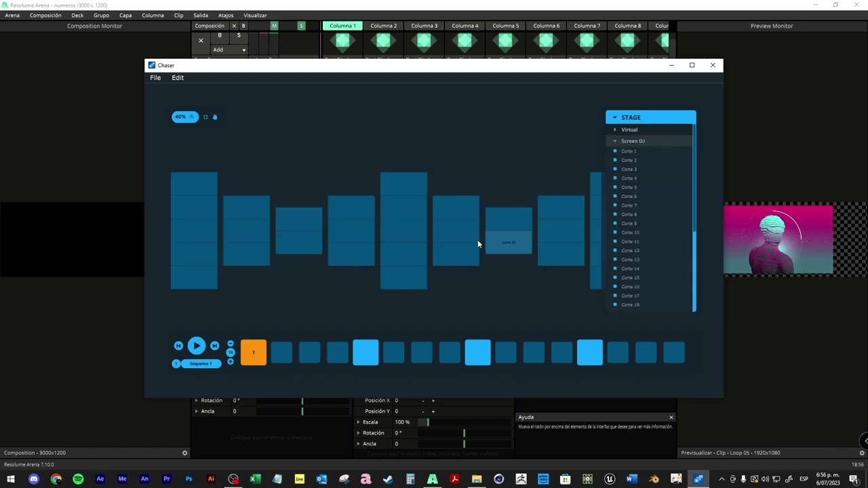Click the 16 step count value
Viewport: 868px width, 488px height.
click(231, 352)
